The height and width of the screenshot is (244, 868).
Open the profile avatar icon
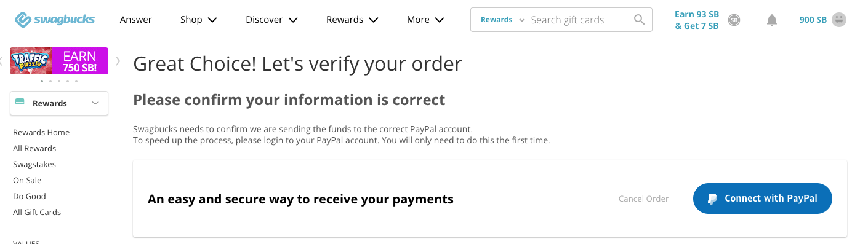coord(838,20)
